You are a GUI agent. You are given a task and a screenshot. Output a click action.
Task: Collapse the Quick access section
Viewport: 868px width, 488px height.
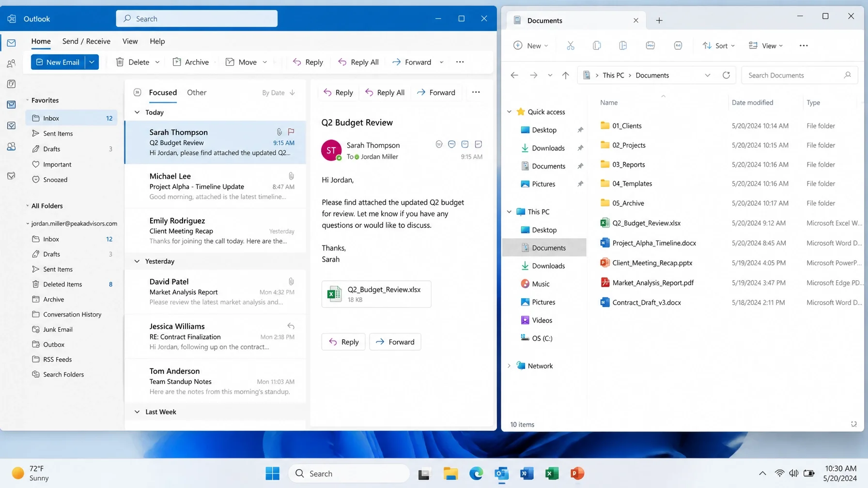(x=509, y=112)
